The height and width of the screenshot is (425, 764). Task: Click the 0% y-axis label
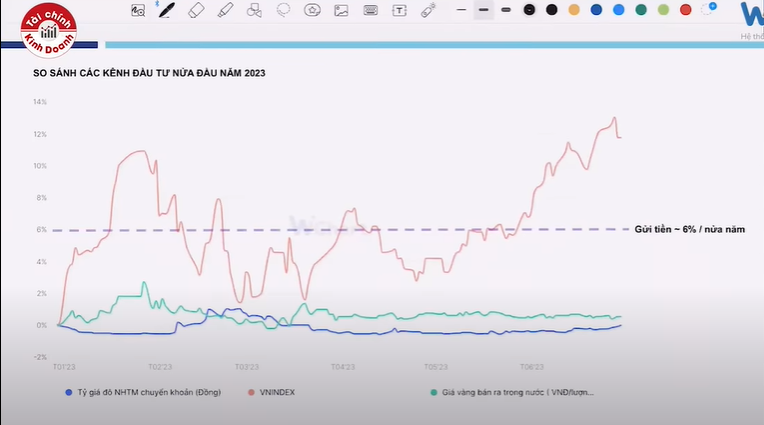(42, 325)
